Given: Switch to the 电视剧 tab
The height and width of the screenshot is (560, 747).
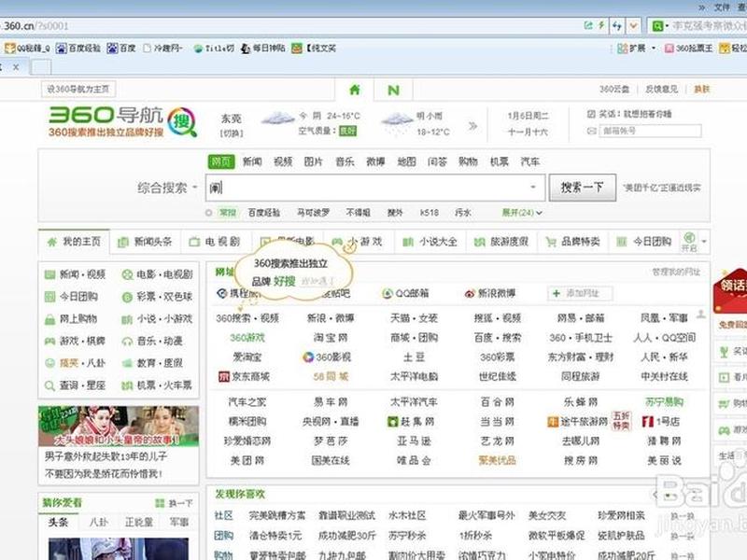Looking at the screenshot, I should click(215, 242).
